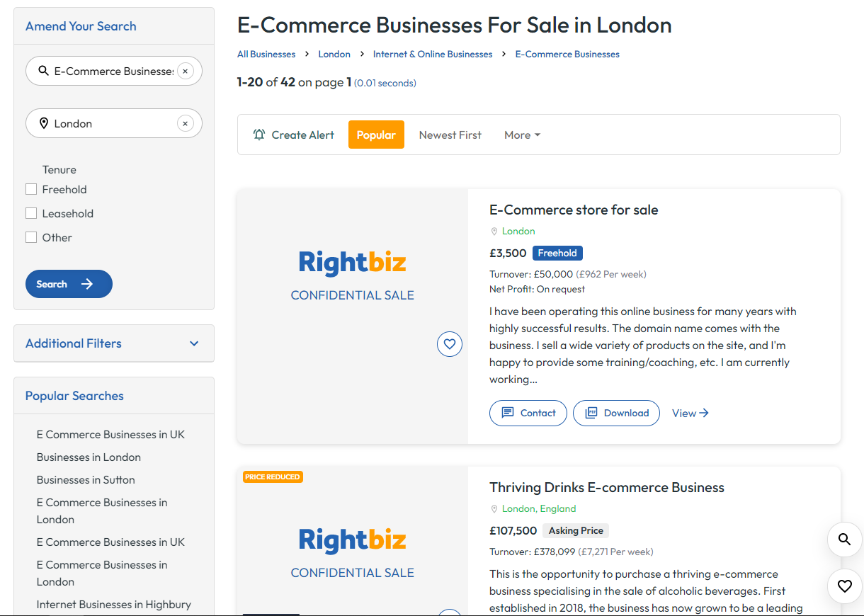Click the location pin in London field

tap(43, 124)
